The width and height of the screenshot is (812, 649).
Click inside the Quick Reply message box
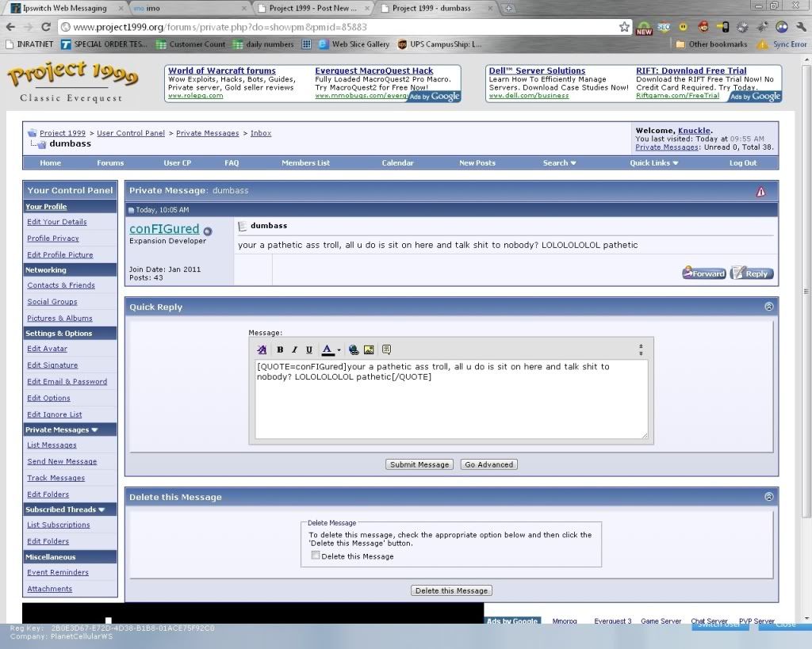451,399
